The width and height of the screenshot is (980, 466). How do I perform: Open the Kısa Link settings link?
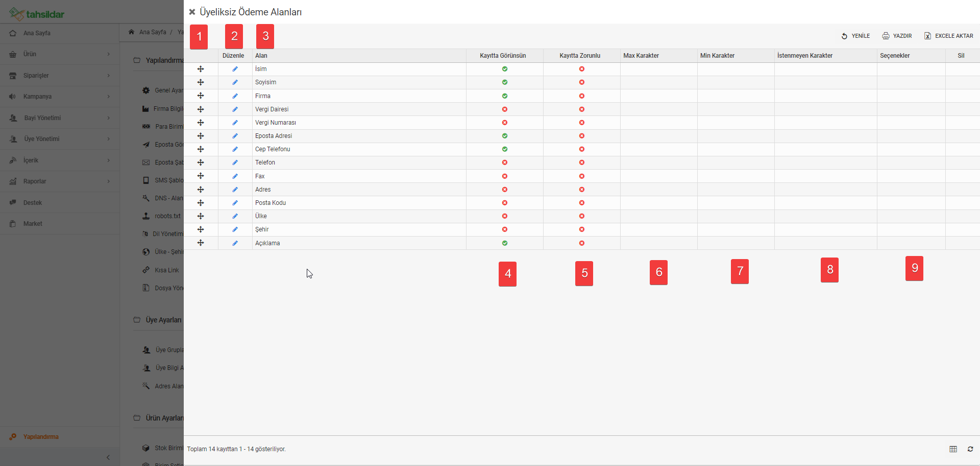click(167, 270)
